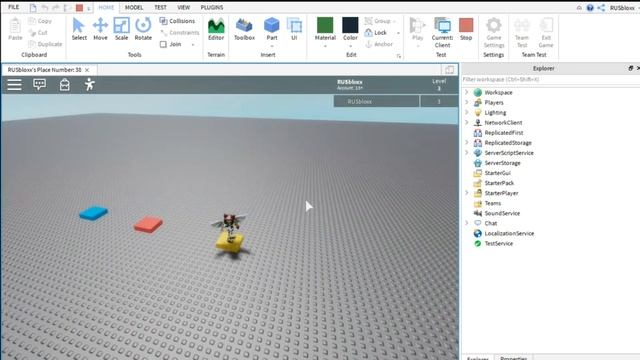The width and height of the screenshot is (640, 360).
Task: Expand the Workspace tree node
Action: click(x=467, y=92)
